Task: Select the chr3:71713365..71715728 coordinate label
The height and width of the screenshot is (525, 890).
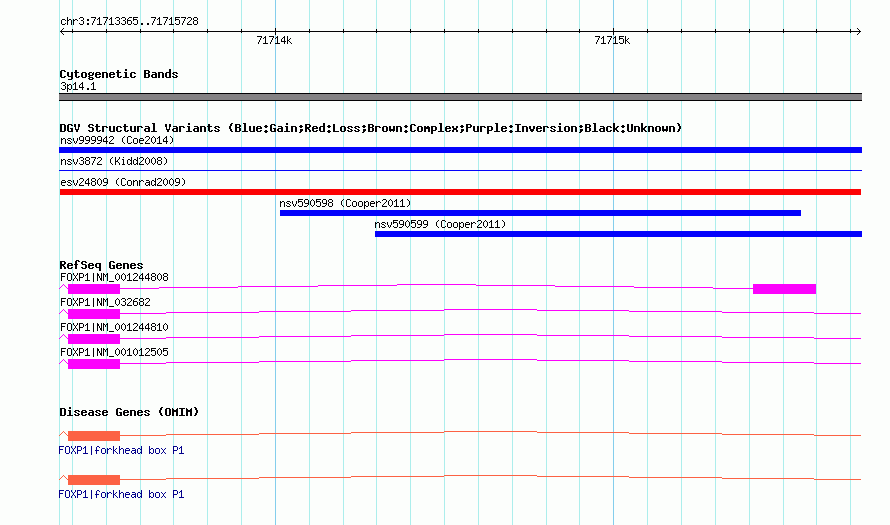Action: coord(129,22)
